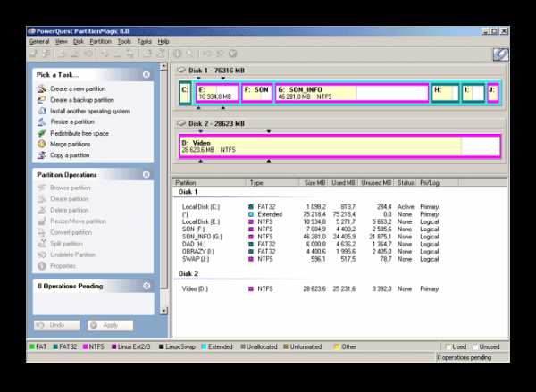Select the 'Local Disk (C:)' row

(x=310, y=207)
